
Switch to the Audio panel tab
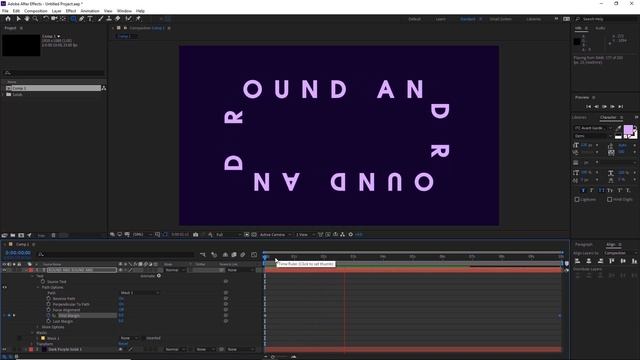[600, 28]
